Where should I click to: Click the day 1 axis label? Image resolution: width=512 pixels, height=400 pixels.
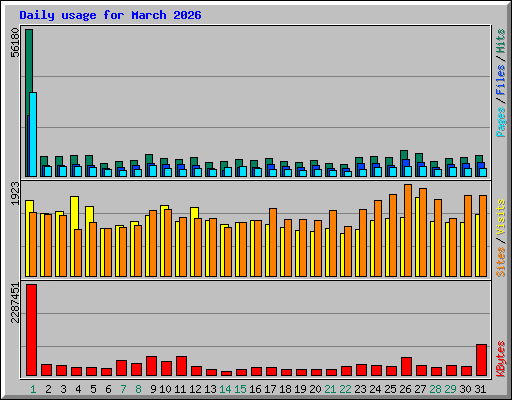(x=33, y=389)
